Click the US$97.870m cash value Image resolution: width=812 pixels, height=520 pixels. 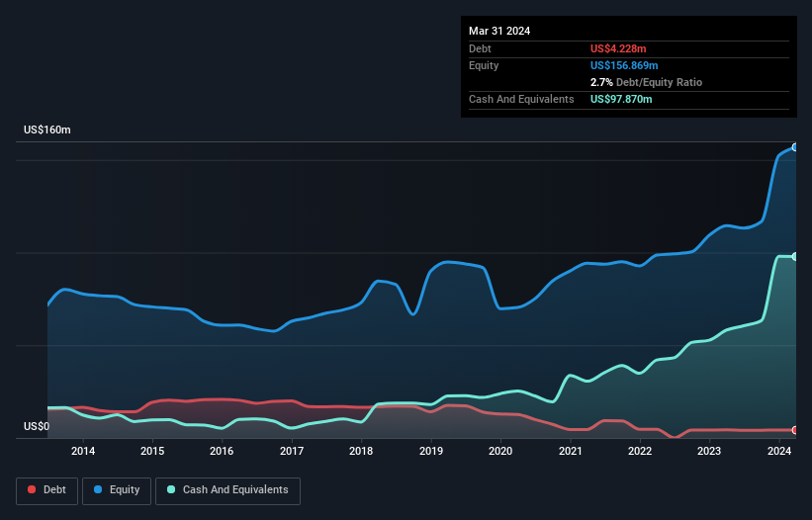621,99
